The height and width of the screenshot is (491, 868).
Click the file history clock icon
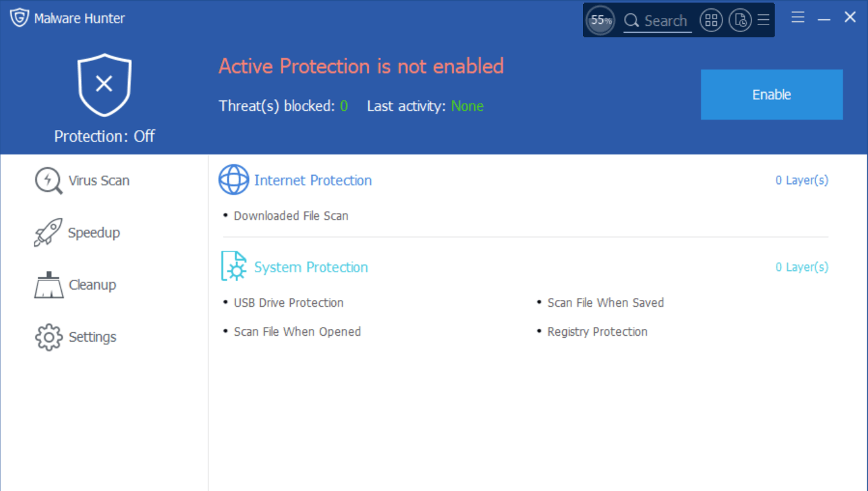[x=741, y=21]
